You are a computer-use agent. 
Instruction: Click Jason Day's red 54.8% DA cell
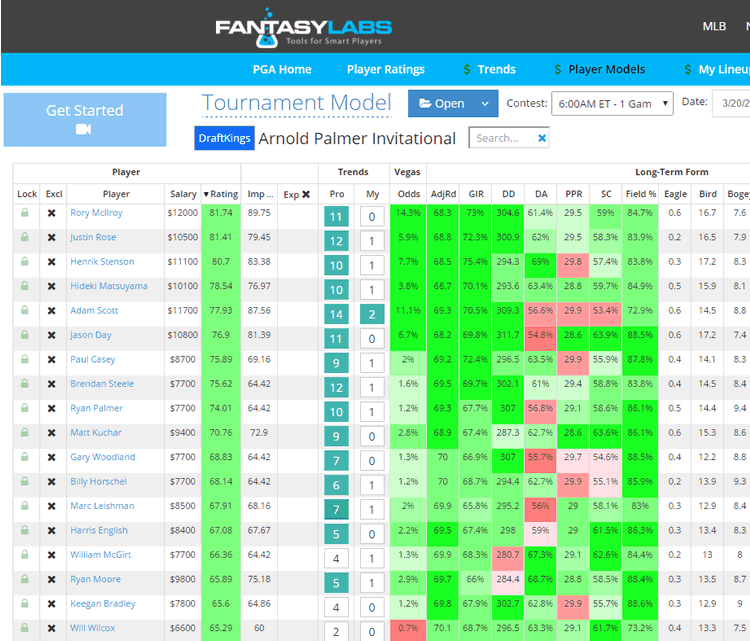[x=540, y=338]
